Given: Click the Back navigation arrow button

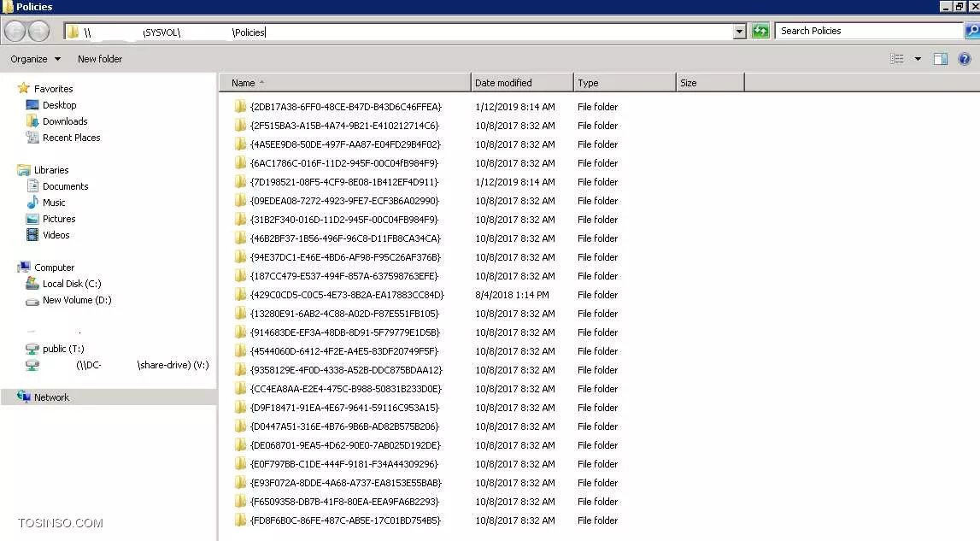Looking at the screenshot, I should (x=15, y=32).
